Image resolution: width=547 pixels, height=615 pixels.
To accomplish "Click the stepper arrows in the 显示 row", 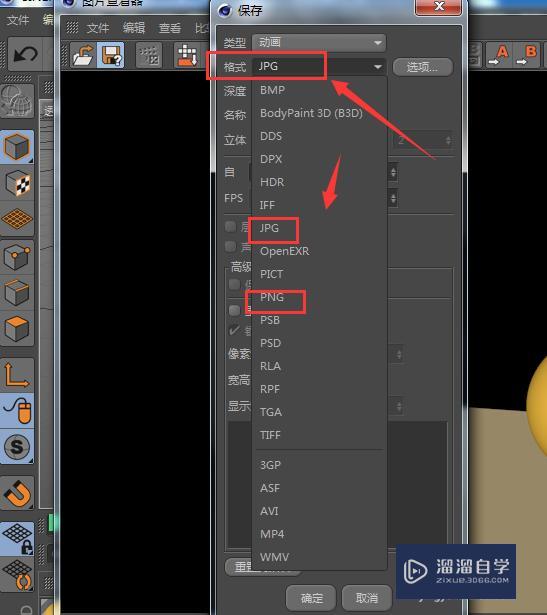I will 399,406.
